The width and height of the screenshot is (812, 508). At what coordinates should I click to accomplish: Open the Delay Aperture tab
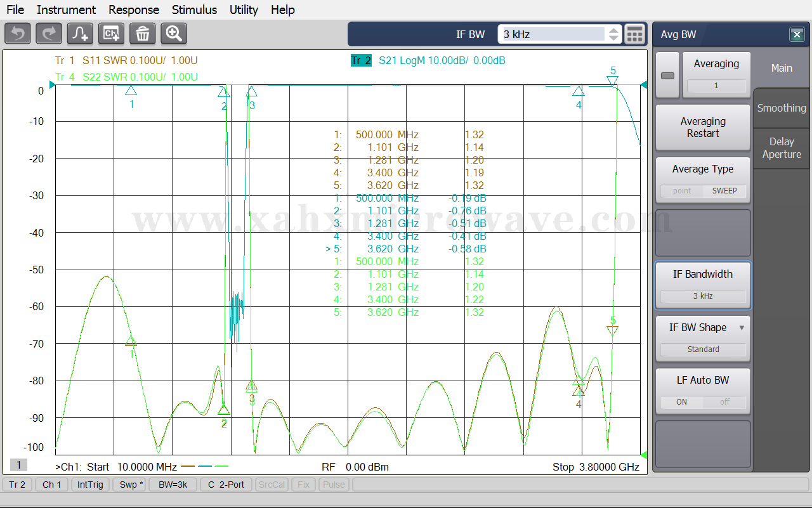pyautogui.click(x=781, y=148)
